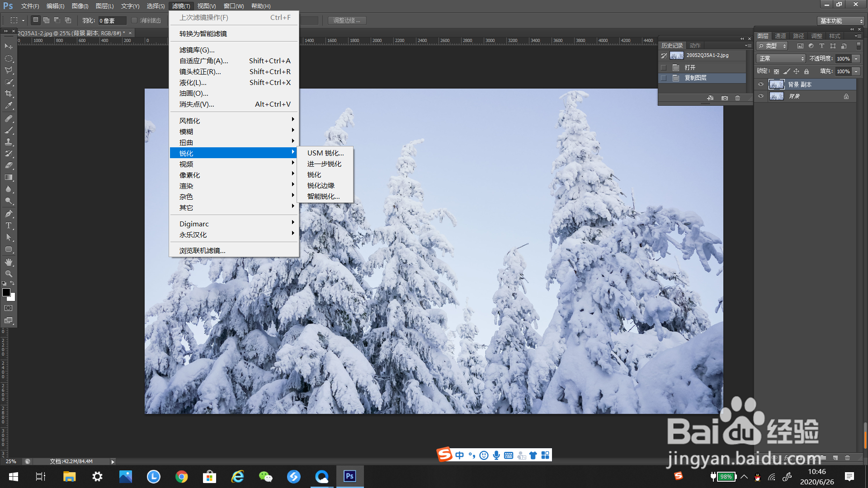Select the Zoom magnifier tool
Screen dimensions: 868x488
(9, 274)
